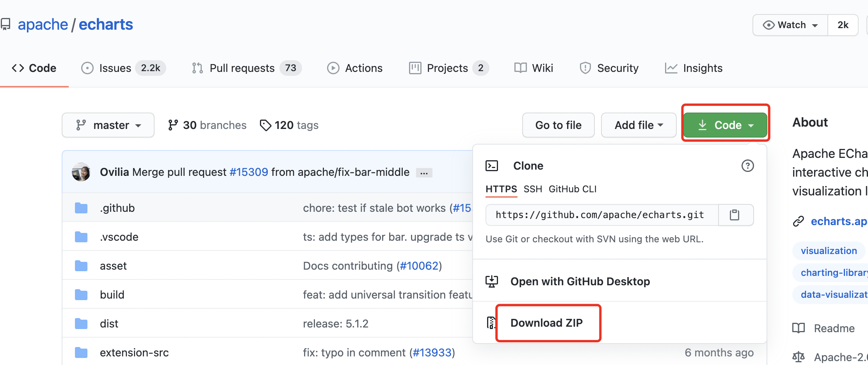Image resolution: width=868 pixels, height=365 pixels.
Task: Open the Actions tab
Action: click(x=355, y=68)
